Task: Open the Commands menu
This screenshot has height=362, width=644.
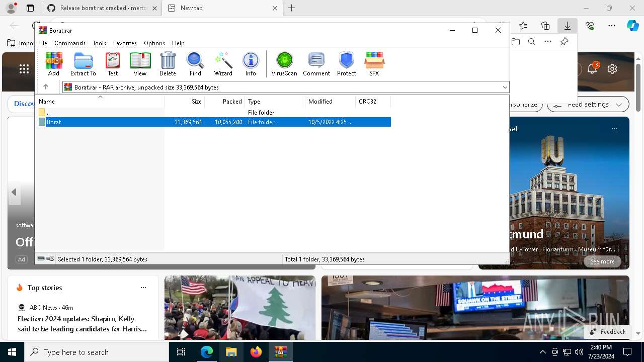Action: 70,43
